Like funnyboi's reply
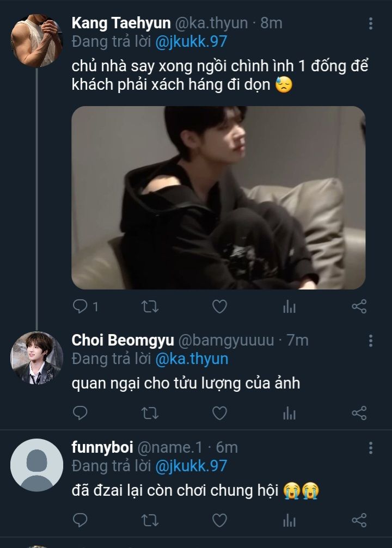Viewport: 392px width, 548px height. point(219,521)
